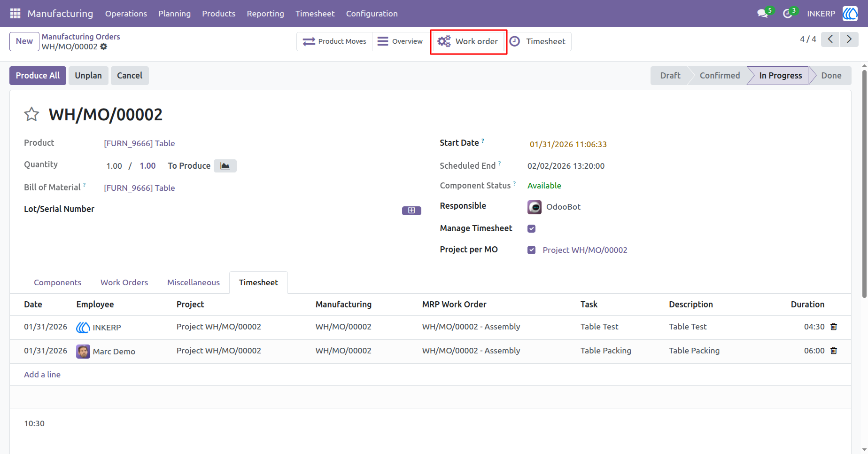Uncheck the Manage Timesheet checkbox
868x454 pixels.
click(531, 228)
